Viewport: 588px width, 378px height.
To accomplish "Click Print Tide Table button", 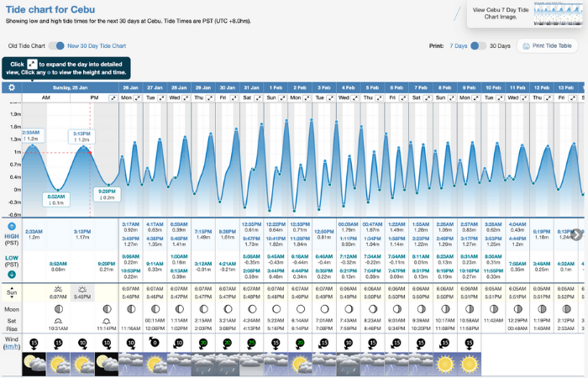I will pyautogui.click(x=548, y=45).
